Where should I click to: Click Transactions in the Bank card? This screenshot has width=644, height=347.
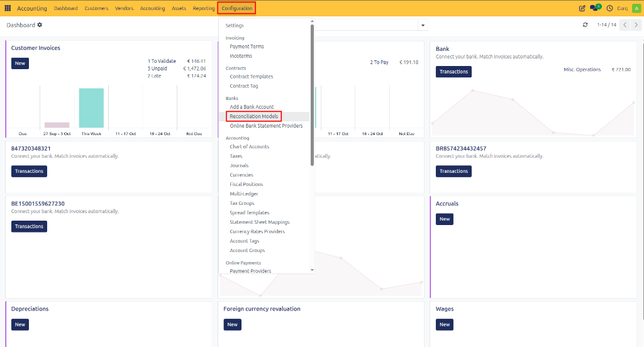coord(453,72)
